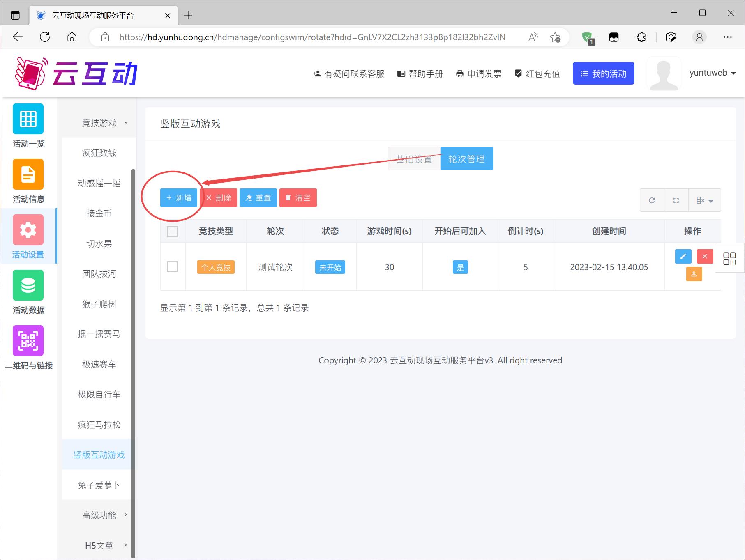Viewport: 745px width, 560px height.
Task: Collapse the 竞技游戏 sidebar section
Action: point(99,123)
